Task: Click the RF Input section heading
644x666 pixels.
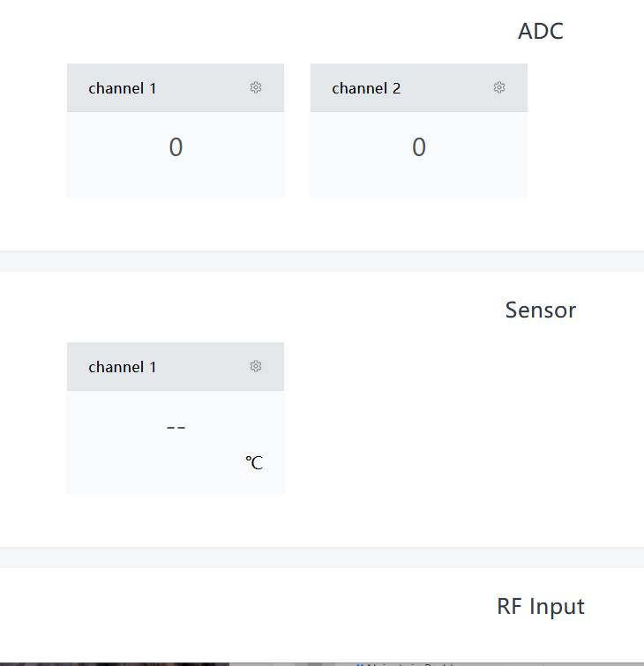Action: coord(540,607)
